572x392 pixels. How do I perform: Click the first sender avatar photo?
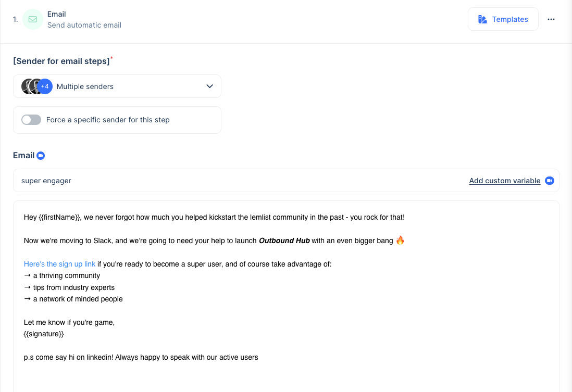pyautogui.click(x=26, y=86)
